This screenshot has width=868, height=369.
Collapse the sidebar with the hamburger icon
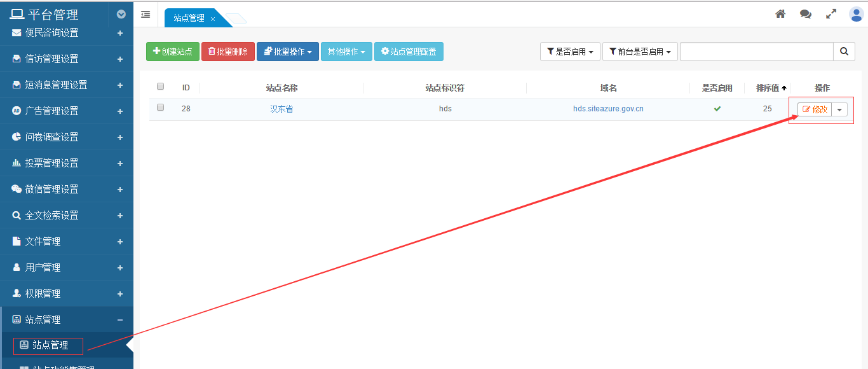coord(146,14)
